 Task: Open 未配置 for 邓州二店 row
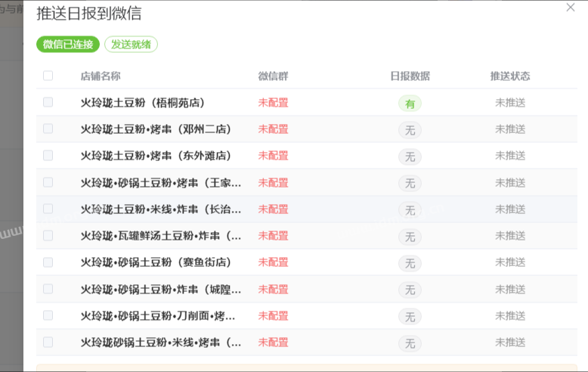273,129
